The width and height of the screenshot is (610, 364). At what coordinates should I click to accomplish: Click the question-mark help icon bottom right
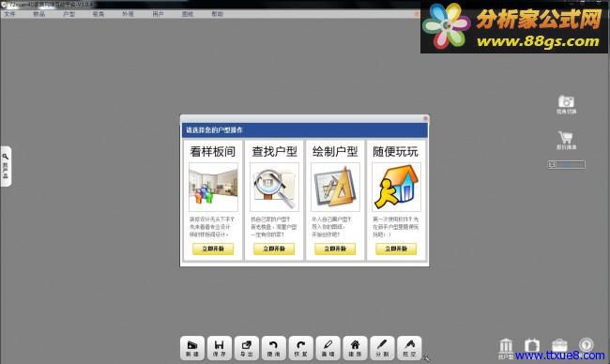586,345
